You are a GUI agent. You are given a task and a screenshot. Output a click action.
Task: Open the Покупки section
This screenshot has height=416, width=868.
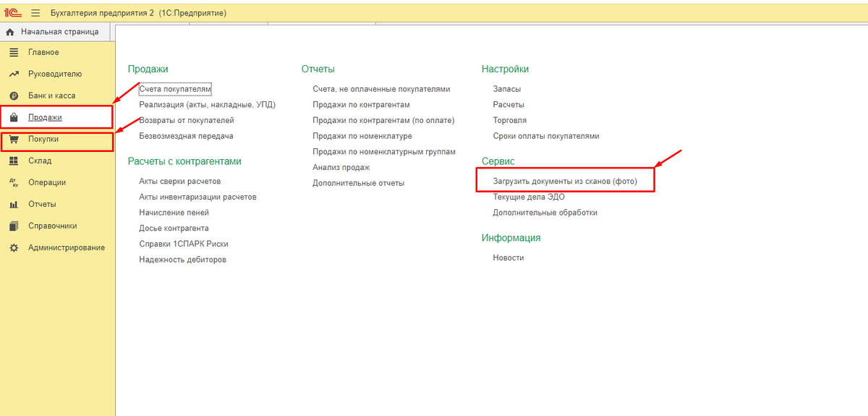coord(43,139)
